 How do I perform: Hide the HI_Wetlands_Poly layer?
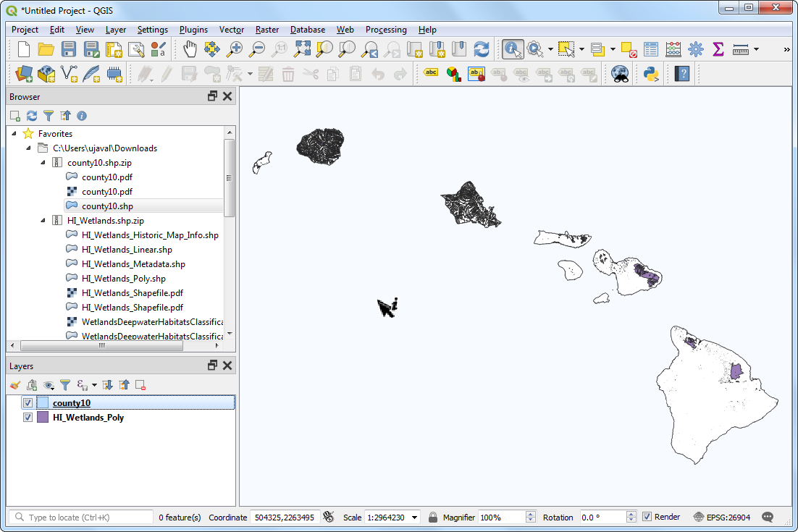click(x=28, y=418)
